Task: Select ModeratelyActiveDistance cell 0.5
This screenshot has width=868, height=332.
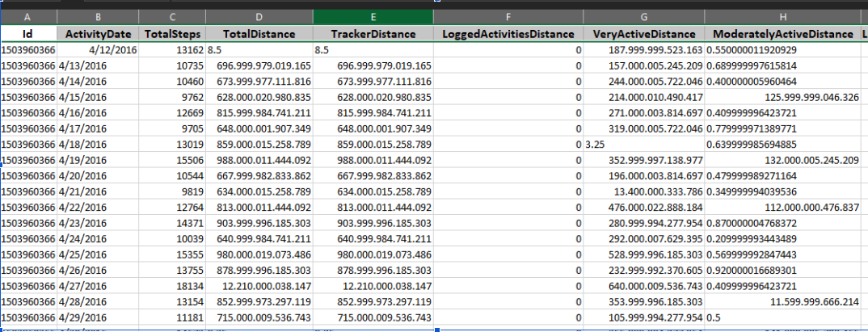Action: point(782,317)
